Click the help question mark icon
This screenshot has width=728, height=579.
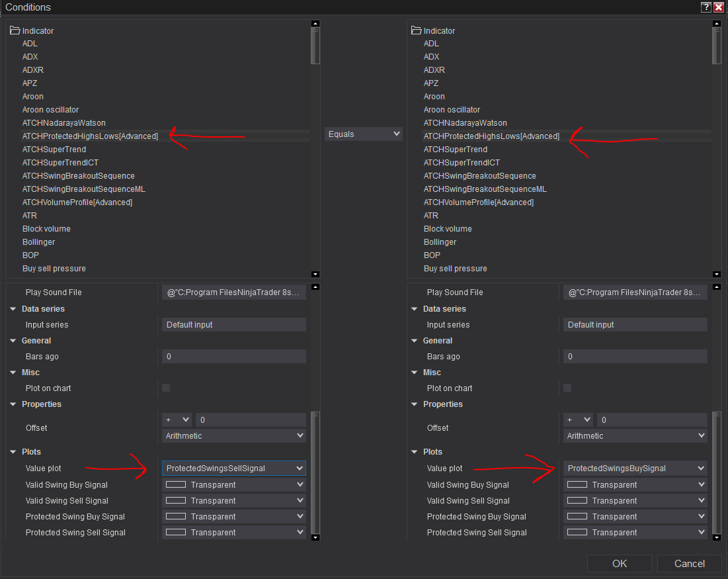pos(706,7)
